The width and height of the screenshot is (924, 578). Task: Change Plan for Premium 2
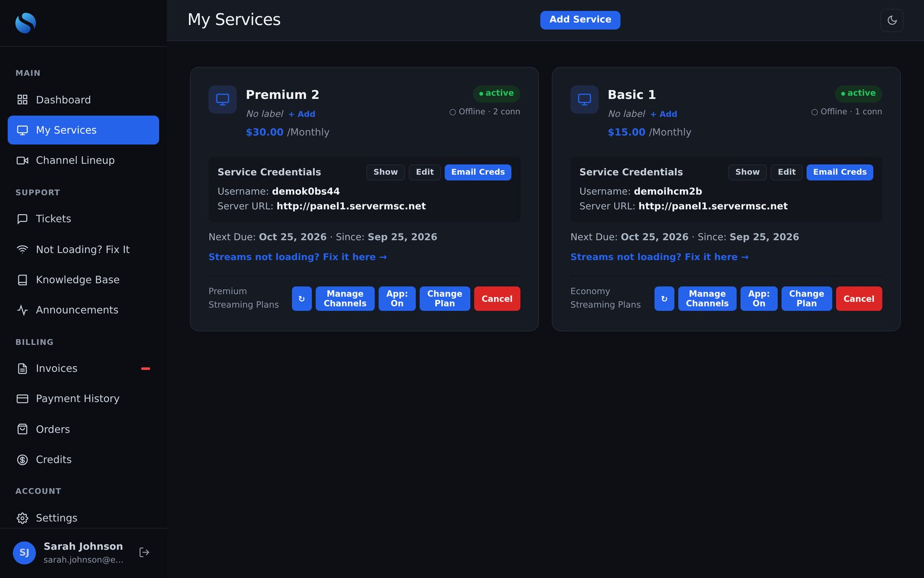click(x=445, y=299)
